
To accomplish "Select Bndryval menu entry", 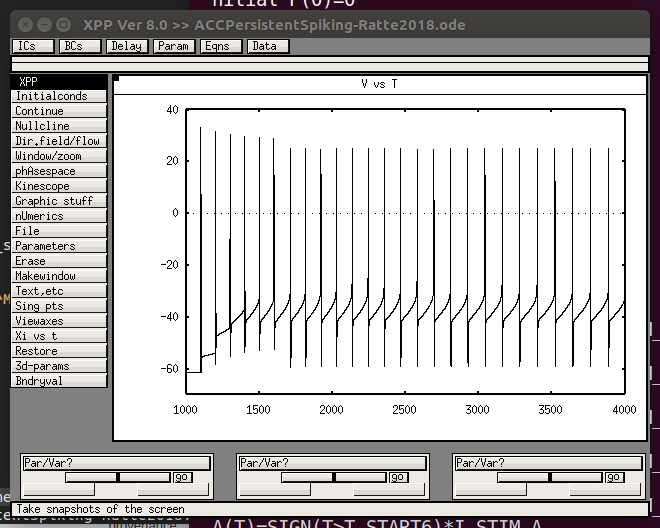I will click(59, 381).
